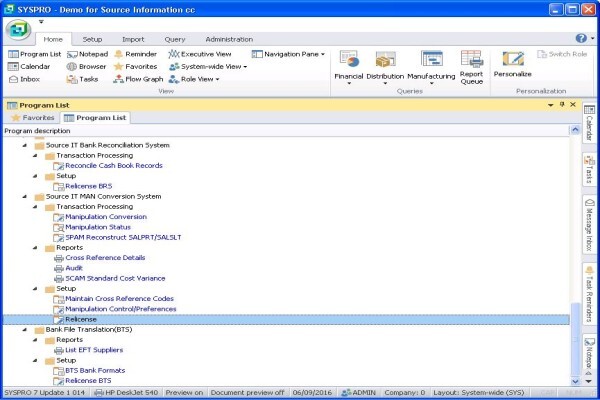
Task: Click the Program description column header
Action: (286, 131)
